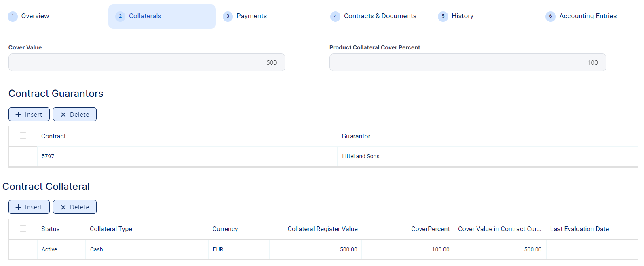Click step 4 circle icon for Contracts & Documents
Screen dimensions: 644x266
(x=335, y=16)
